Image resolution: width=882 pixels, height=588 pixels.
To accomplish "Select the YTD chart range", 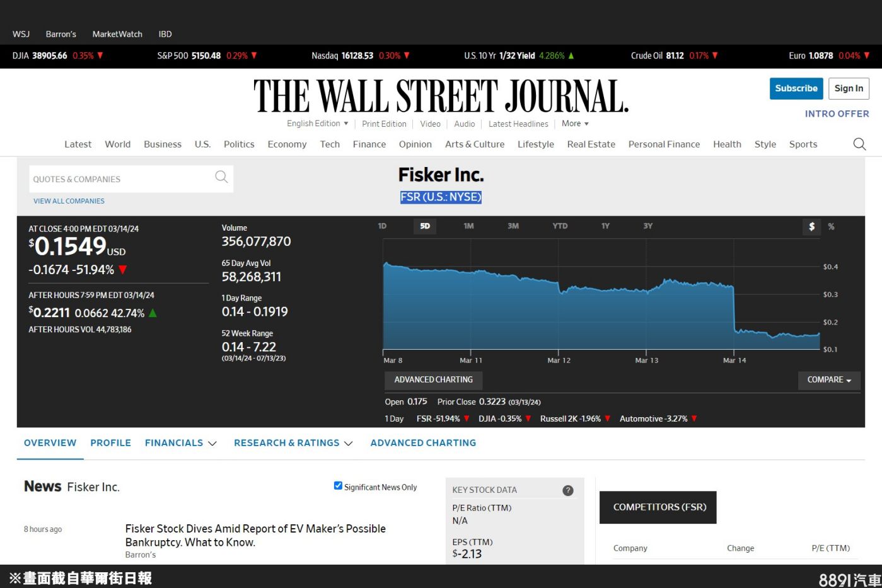I will tap(560, 226).
